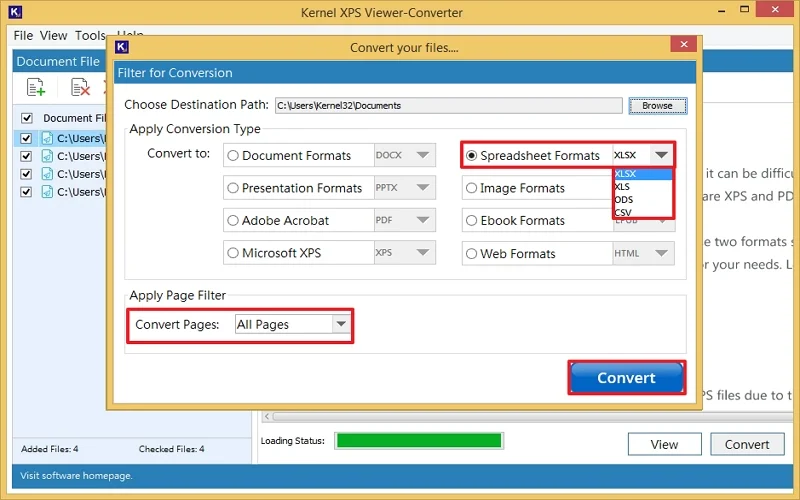Open the HTML web format dropdown

(661, 253)
